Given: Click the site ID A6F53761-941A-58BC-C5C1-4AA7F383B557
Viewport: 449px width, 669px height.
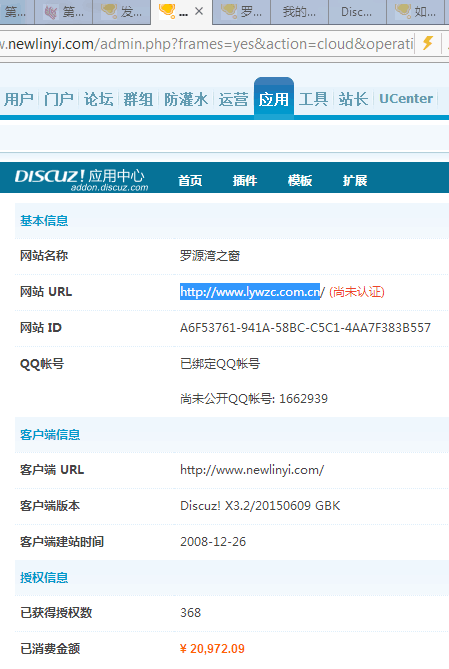Looking at the screenshot, I should (305, 328).
